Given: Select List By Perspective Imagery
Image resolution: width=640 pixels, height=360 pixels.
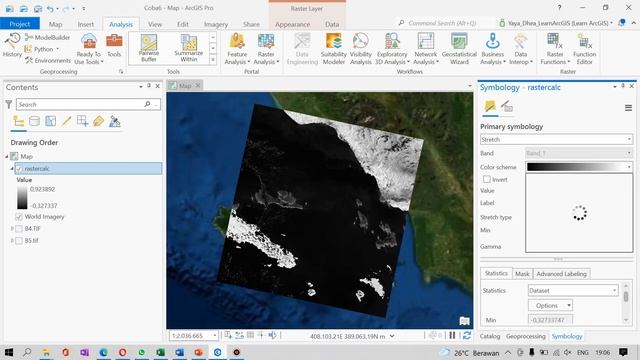Looking at the screenshot, I should click(115, 121).
